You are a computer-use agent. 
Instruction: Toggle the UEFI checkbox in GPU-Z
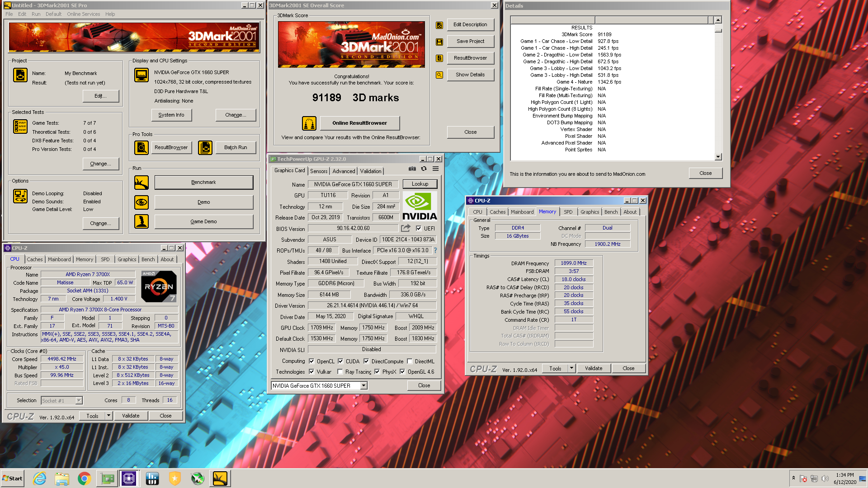419,228
